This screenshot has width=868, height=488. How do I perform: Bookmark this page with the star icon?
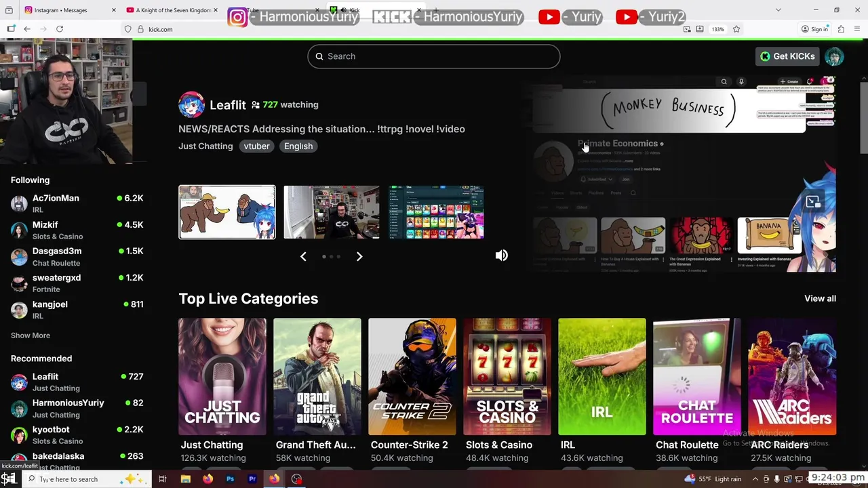736,29
